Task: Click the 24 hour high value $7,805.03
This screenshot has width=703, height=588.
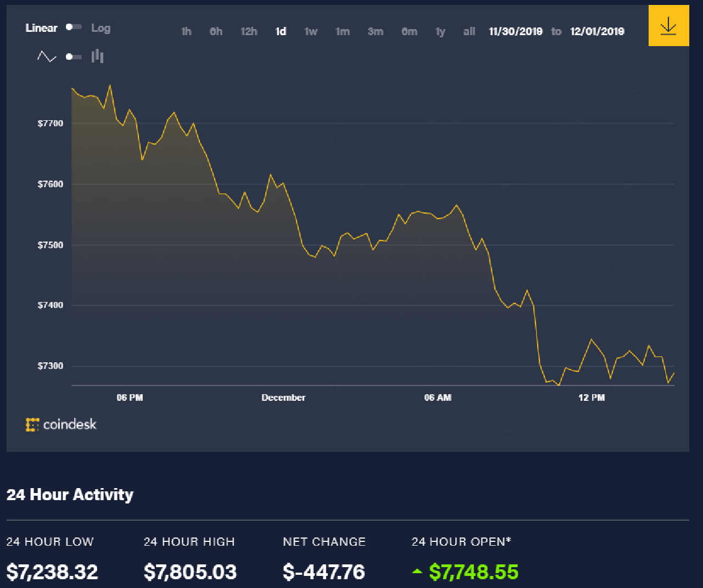Action: (x=190, y=572)
